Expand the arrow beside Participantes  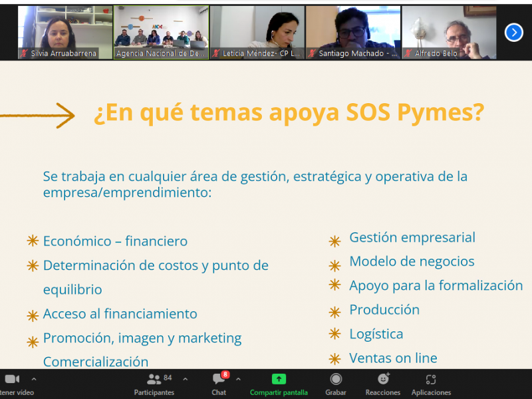point(186,379)
